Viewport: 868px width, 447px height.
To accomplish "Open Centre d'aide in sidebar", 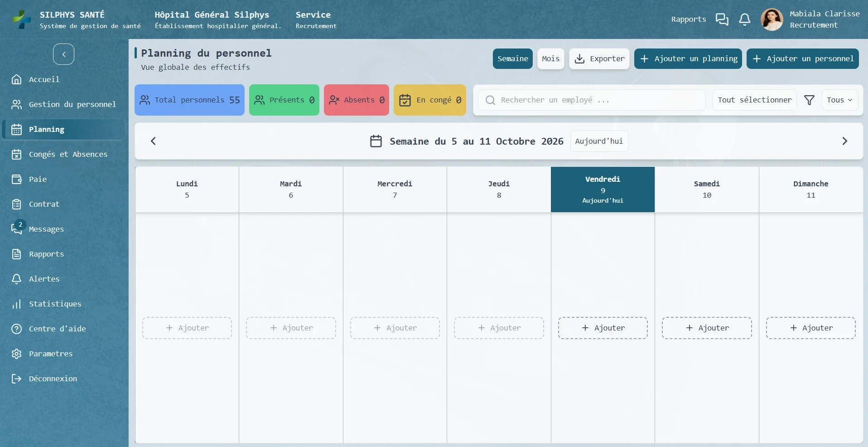I will point(63,329).
